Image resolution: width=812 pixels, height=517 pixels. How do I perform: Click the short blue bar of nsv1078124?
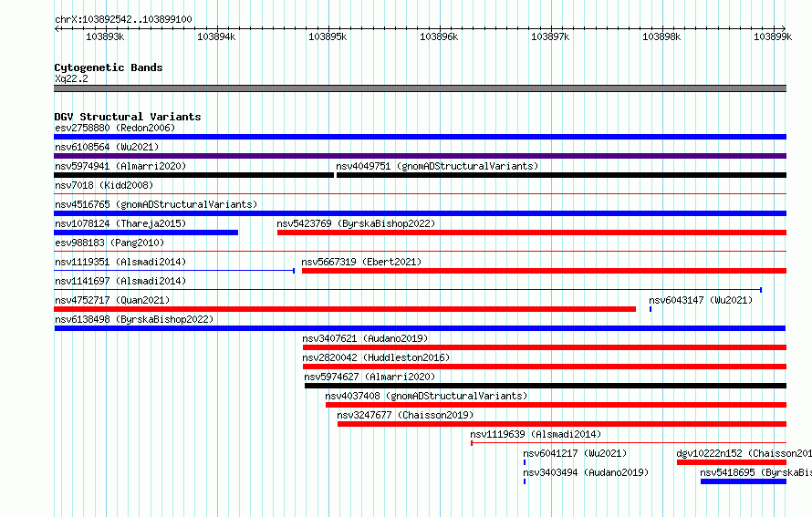[x=146, y=233]
